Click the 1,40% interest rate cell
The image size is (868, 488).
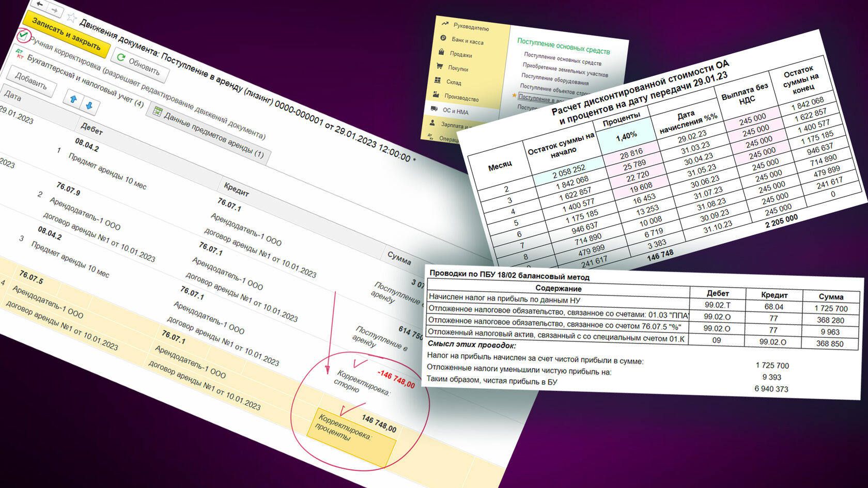point(626,136)
